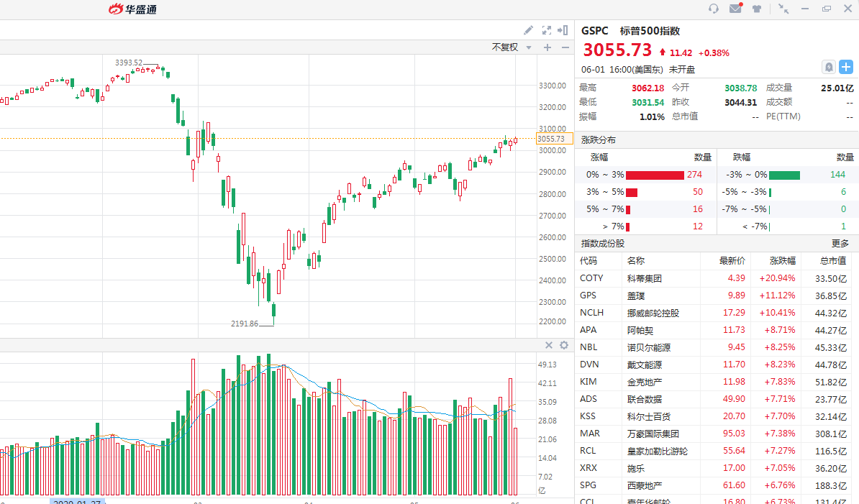859x504 pixels.
Task: Click the 指数成份股 section header
Action: (603, 244)
